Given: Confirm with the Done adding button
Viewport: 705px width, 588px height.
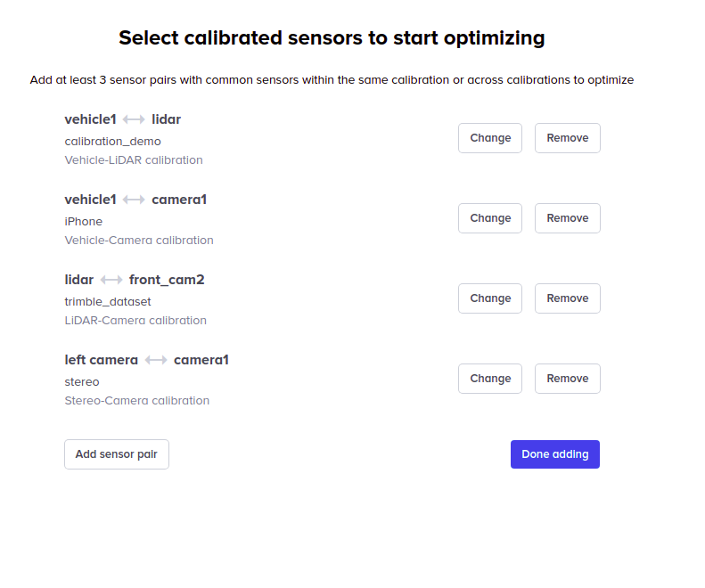Looking at the screenshot, I should (x=554, y=454).
